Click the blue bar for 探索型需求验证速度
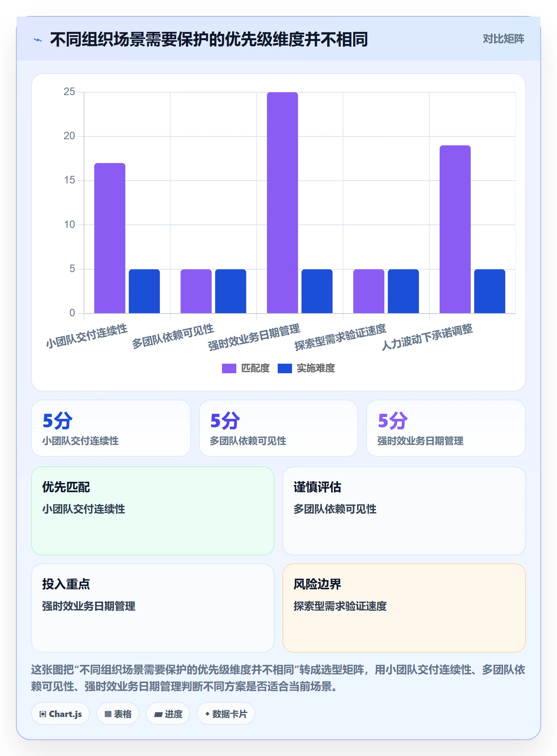Screen dimensions: 557x756 pos(403,291)
